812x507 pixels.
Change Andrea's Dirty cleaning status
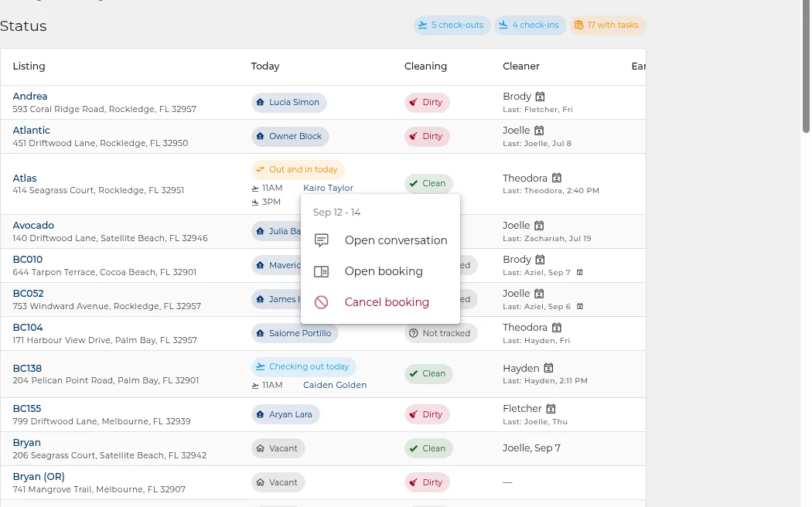427,103
